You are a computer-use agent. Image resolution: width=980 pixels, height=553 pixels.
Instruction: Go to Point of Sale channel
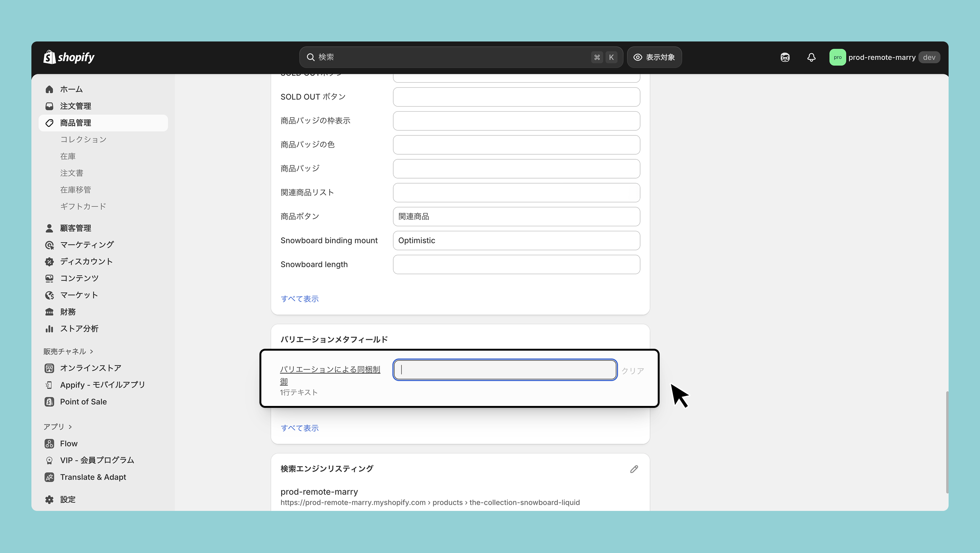pos(83,402)
